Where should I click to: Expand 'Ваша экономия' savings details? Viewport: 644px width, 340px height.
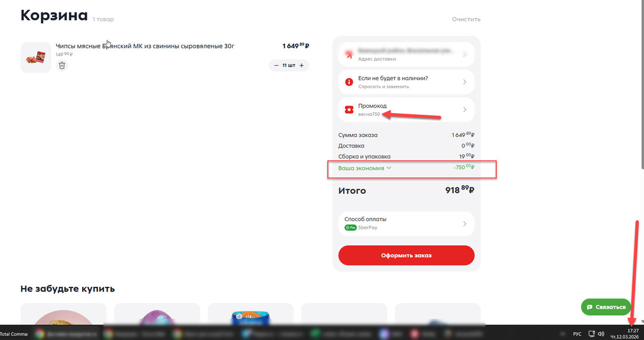tap(365, 169)
